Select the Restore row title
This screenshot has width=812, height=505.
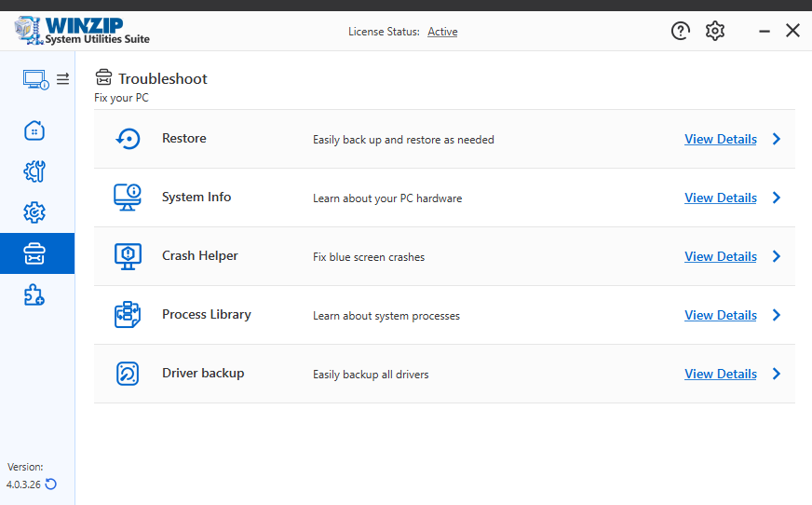pyautogui.click(x=183, y=138)
